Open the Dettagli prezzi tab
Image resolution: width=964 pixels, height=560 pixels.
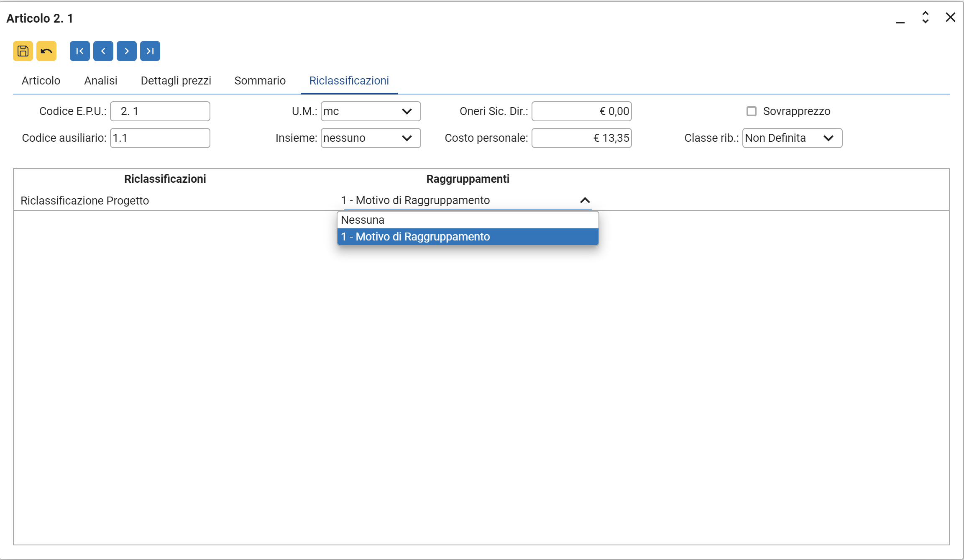(176, 81)
